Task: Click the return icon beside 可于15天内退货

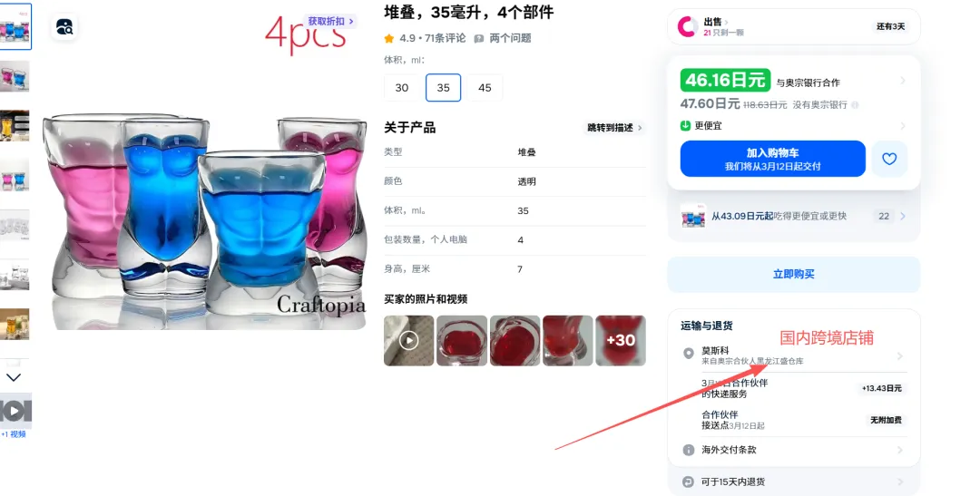Action: point(688,481)
